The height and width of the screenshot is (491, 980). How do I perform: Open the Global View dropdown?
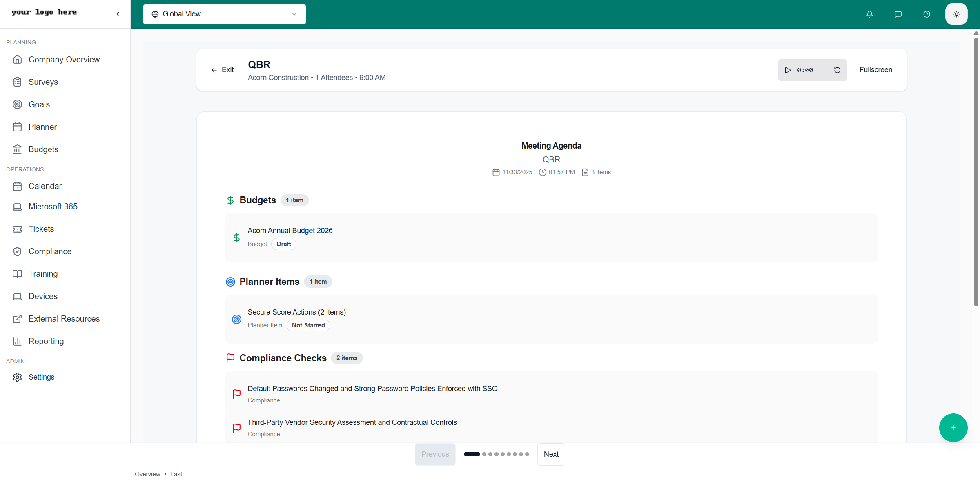224,14
